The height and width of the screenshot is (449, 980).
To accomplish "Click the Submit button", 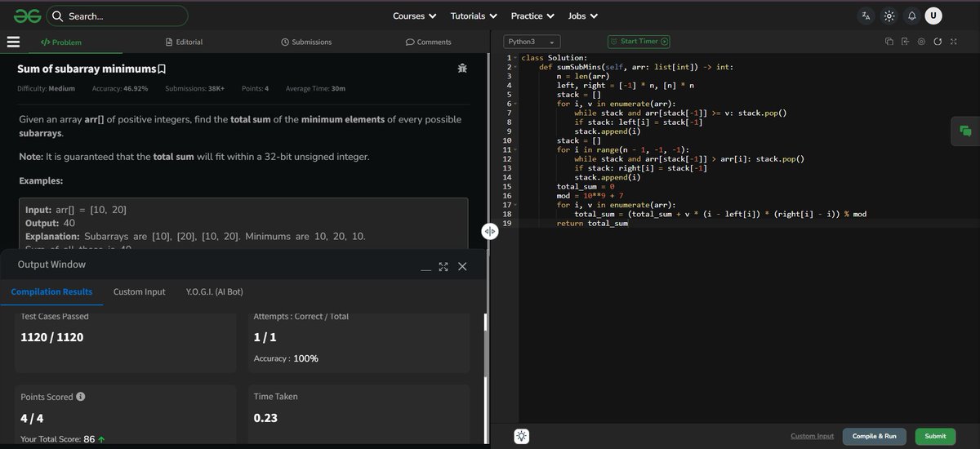I will coord(935,436).
